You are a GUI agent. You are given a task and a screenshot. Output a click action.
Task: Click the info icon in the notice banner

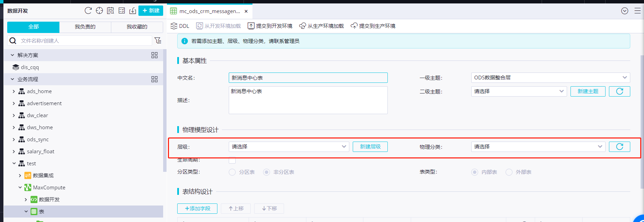184,41
